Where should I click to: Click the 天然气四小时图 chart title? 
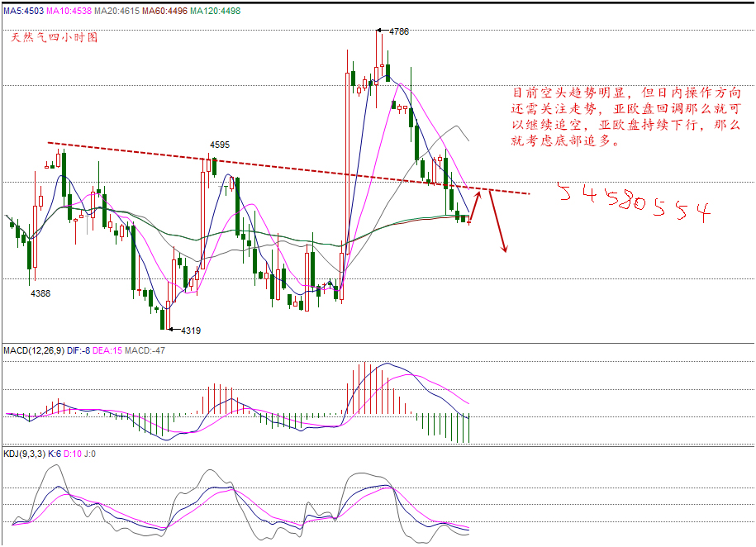[54, 37]
